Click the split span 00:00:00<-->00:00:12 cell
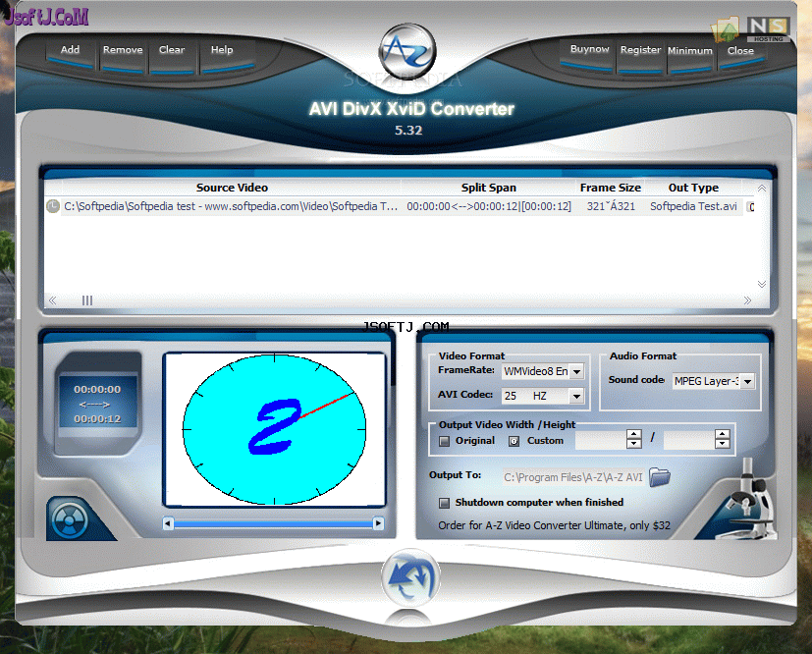This screenshot has height=654, width=812. point(488,206)
